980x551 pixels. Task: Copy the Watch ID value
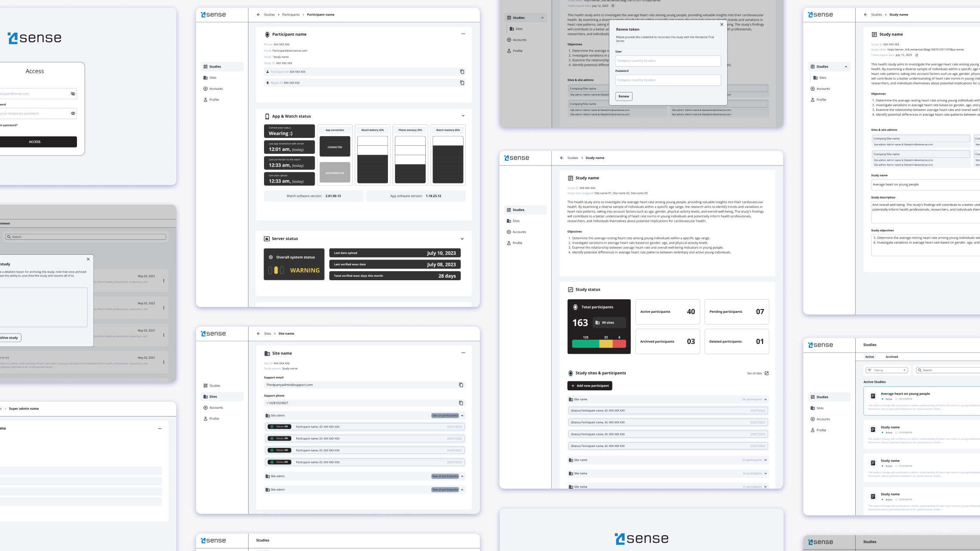[462, 83]
